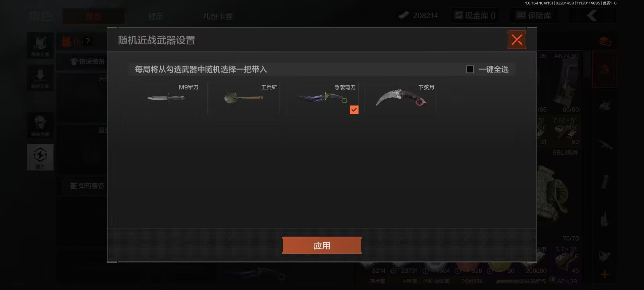This screenshot has height=290, width=644.
Task: Click the 装备方案 vest icon
Action: click(x=40, y=45)
